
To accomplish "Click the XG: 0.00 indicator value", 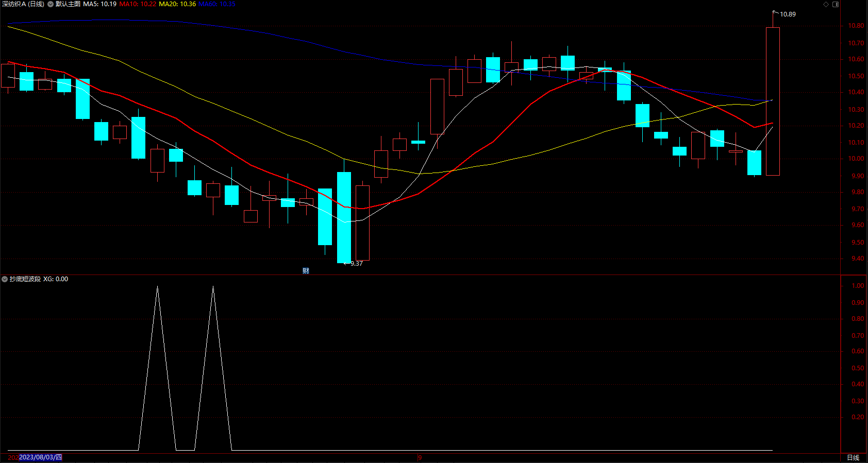I will (56, 279).
